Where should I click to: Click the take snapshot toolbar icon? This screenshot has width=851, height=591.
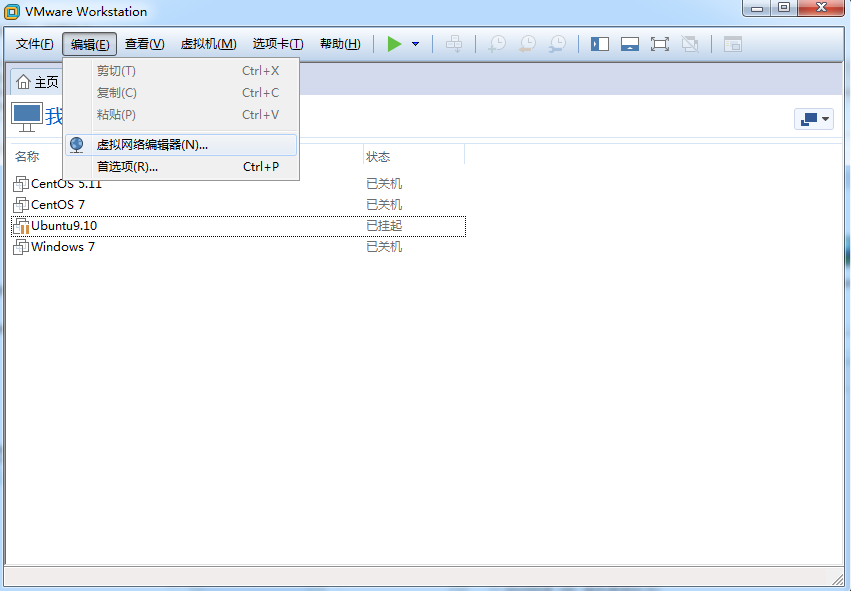point(497,44)
